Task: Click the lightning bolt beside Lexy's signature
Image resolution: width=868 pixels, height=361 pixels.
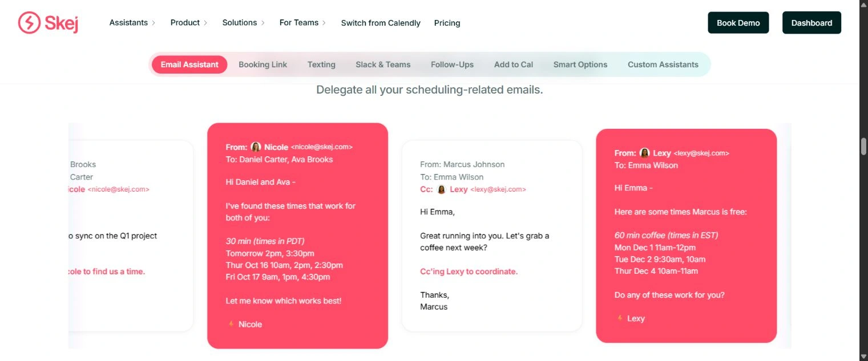Action: (x=620, y=318)
